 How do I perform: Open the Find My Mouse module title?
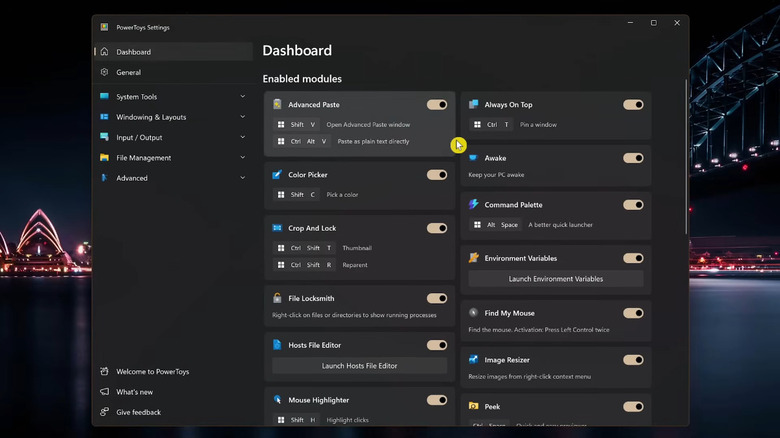pos(509,313)
